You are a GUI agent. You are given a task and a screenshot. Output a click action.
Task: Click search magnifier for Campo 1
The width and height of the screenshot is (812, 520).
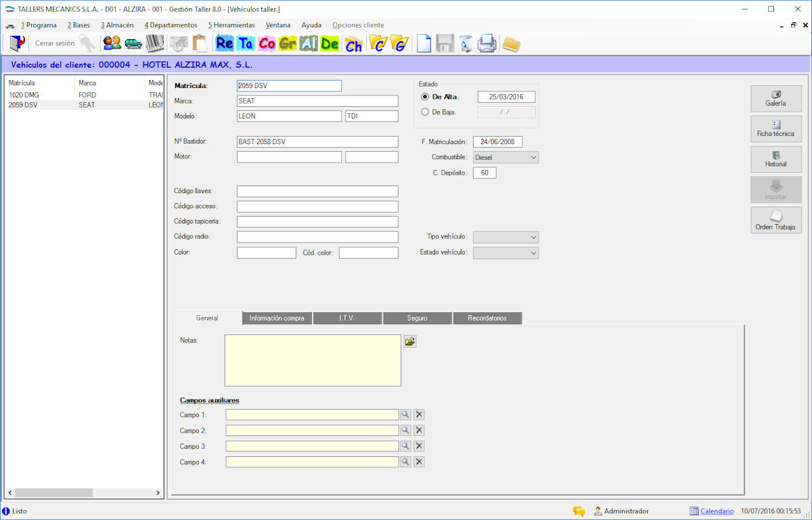(405, 414)
